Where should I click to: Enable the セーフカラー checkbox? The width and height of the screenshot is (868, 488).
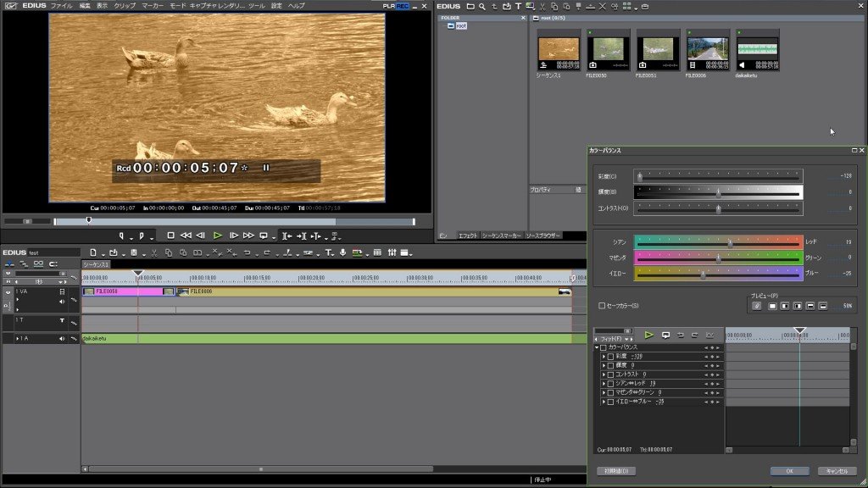pyautogui.click(x=602, y=306)
